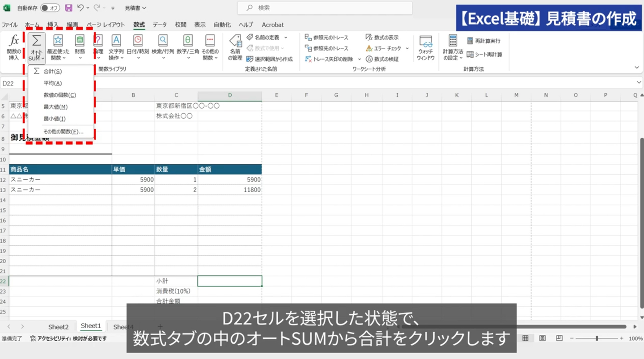Select the 小計 cell

(176, 281)
